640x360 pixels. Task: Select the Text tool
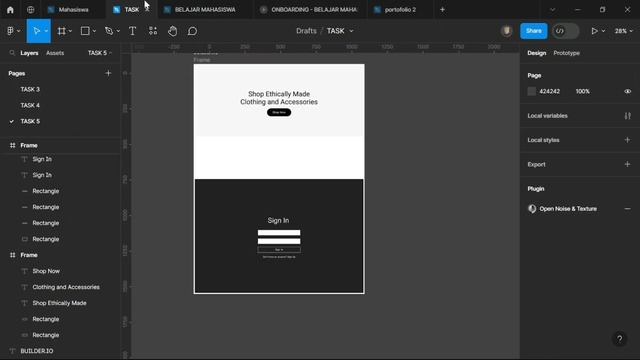(132, 31)
